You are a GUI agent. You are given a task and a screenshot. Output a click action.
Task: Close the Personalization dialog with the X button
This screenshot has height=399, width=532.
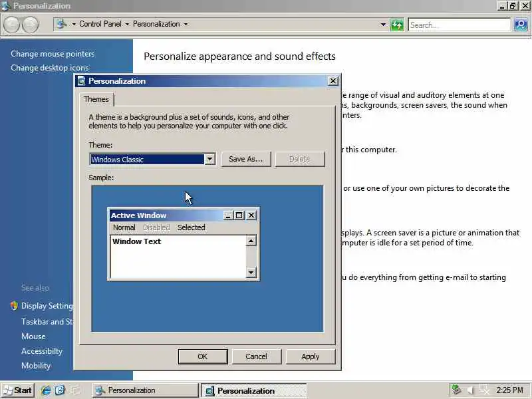(333, 80)
